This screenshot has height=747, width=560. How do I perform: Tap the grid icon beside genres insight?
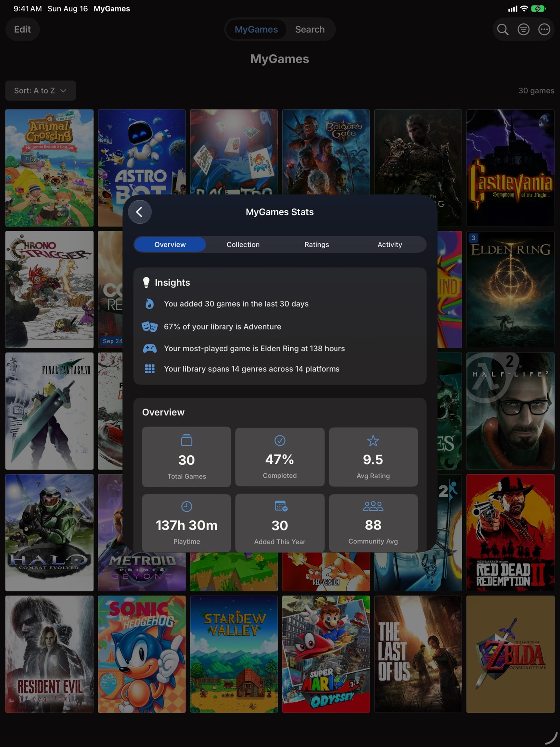(x=150, y=369)
